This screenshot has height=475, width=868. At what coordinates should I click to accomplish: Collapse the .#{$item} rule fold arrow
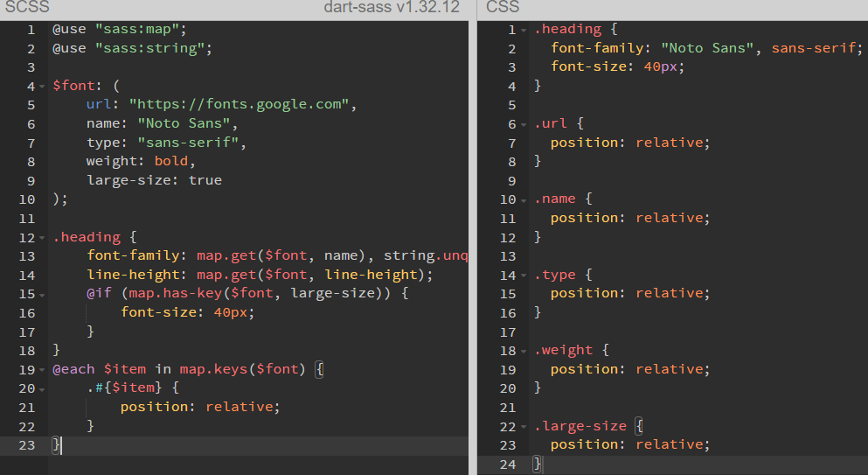tap(42, 389)
